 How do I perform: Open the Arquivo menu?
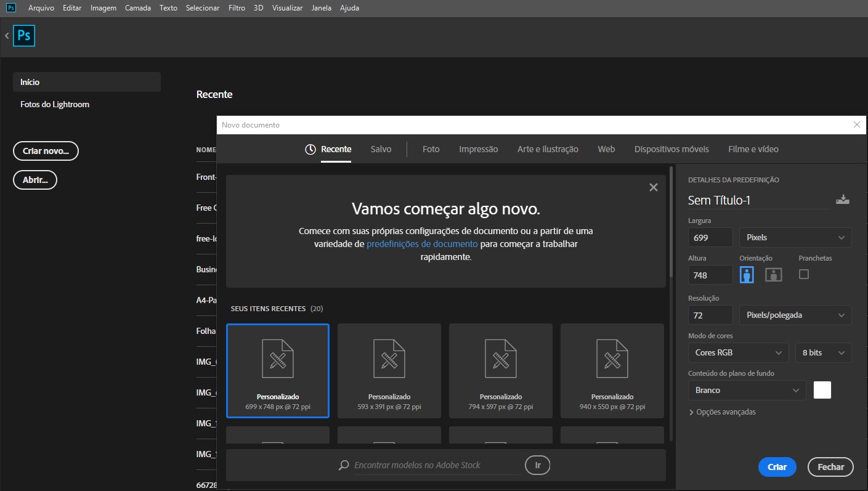[41, 8]
